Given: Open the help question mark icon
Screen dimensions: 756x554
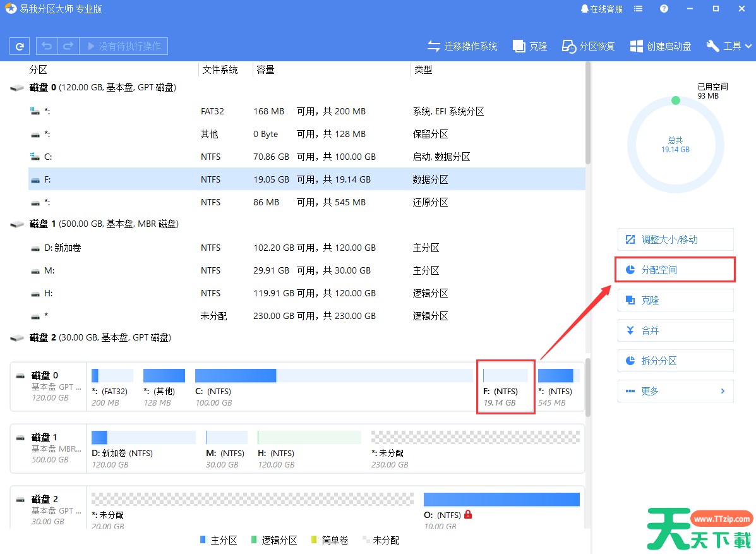Looking at the screenshot, I should coord(664,9).
